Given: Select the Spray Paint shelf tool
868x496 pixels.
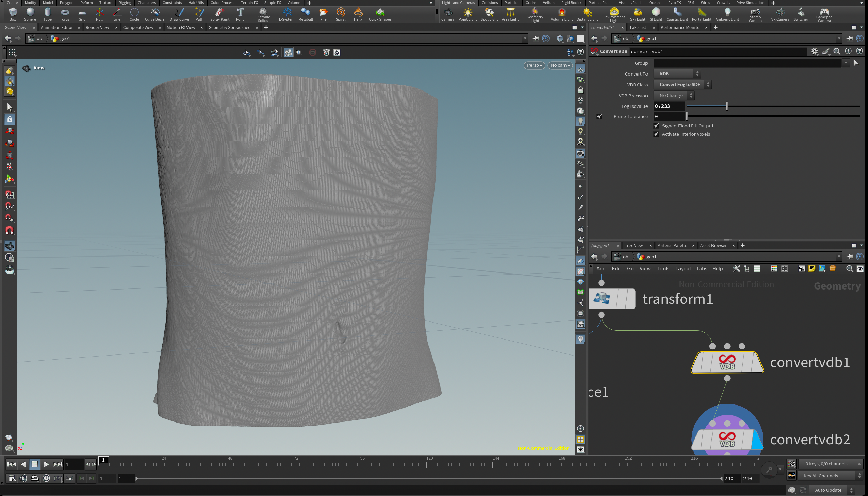Looking at the screenshot, I should click(x=220, y=14).
